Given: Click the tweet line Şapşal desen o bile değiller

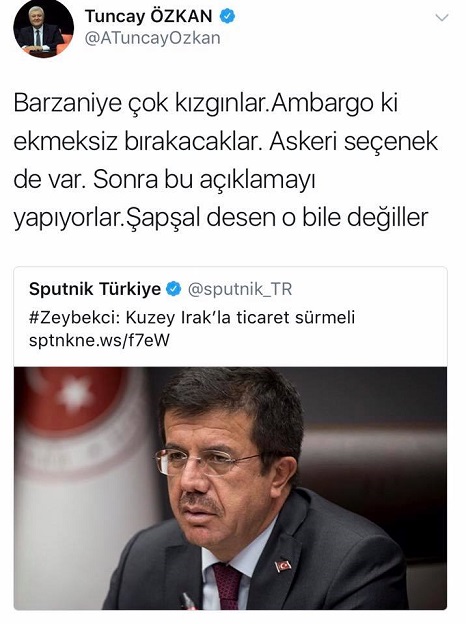Looking at the screenshot, I should (x=277, y=218).
